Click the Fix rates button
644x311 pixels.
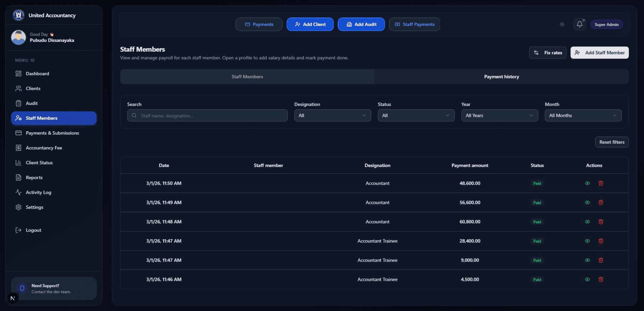coord(548,52)
